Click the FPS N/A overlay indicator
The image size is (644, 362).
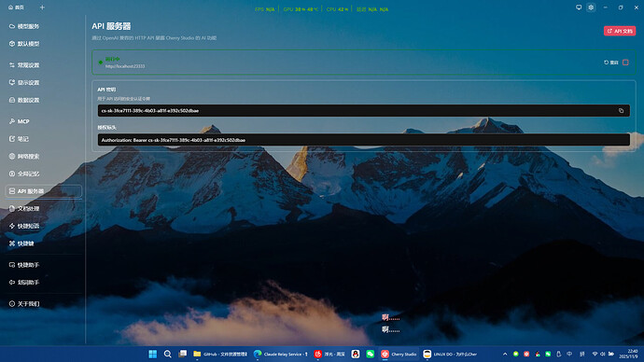pyautogui.click(x=264, y=9)
